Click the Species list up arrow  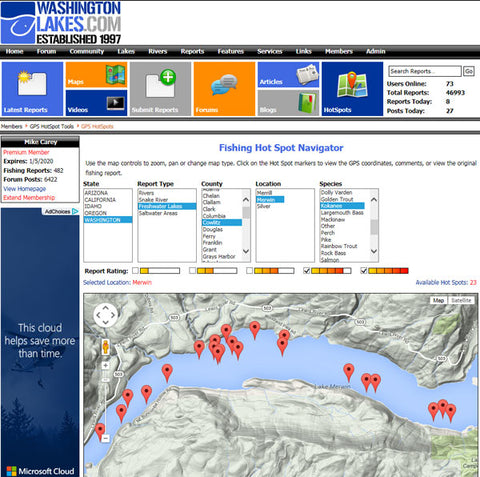[374, 200]
